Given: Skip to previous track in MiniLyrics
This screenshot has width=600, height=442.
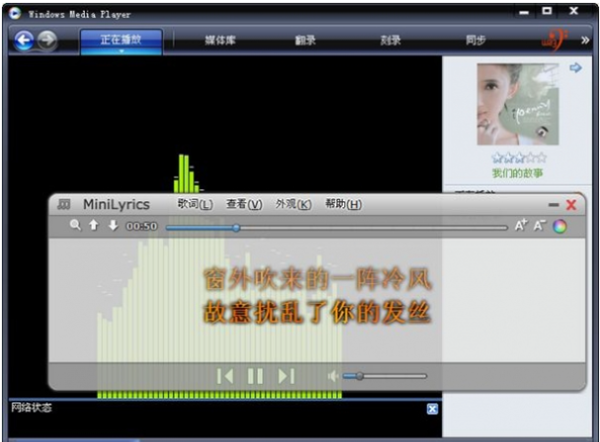Looking at the screenshot, I should pos(225,376).
